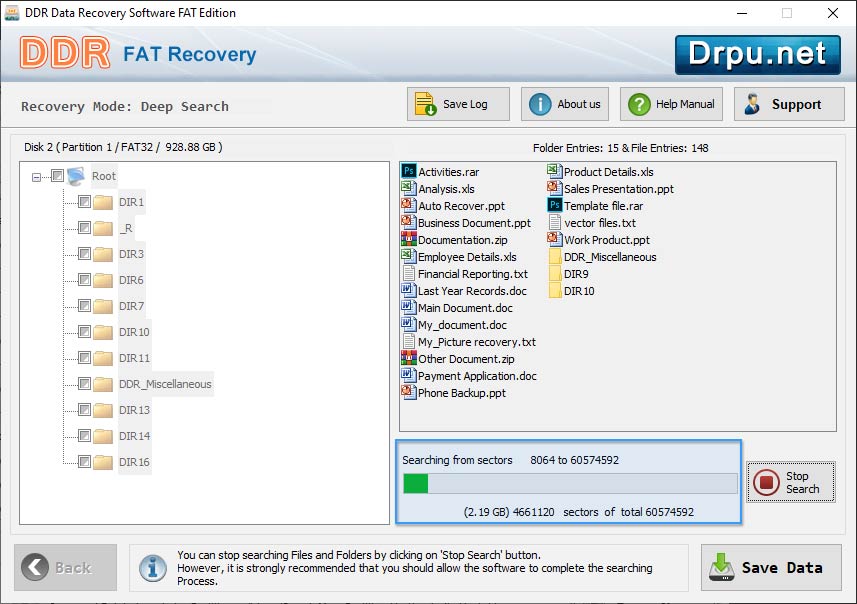Image resolution: width=857 pixels, height=604 pixels.
Task: Select the DIR11 tree label
Action: [134, 358]
